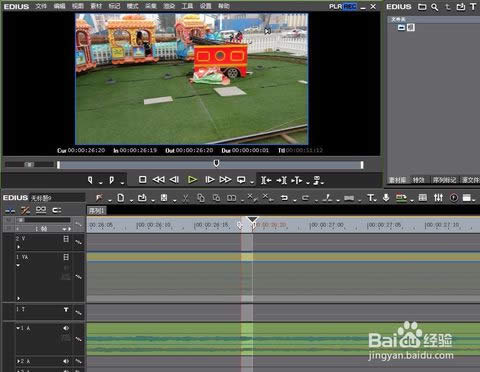480x372 pixels.
Task: Toggle speaker icon on 2 A track
Action: [66, 361]
